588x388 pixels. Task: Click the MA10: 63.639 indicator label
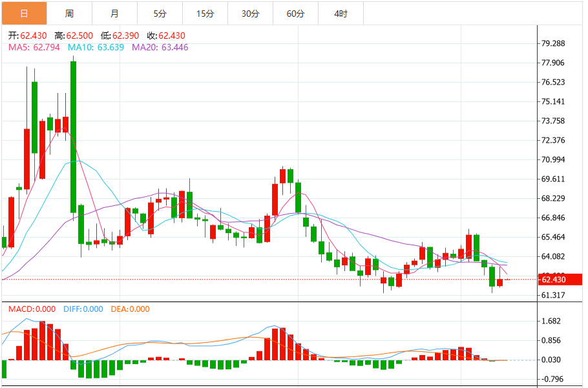[x=96, y=47]
